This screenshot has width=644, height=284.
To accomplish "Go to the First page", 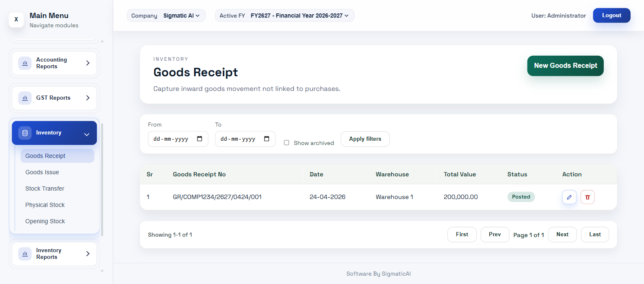I will (x=462, y=235).
